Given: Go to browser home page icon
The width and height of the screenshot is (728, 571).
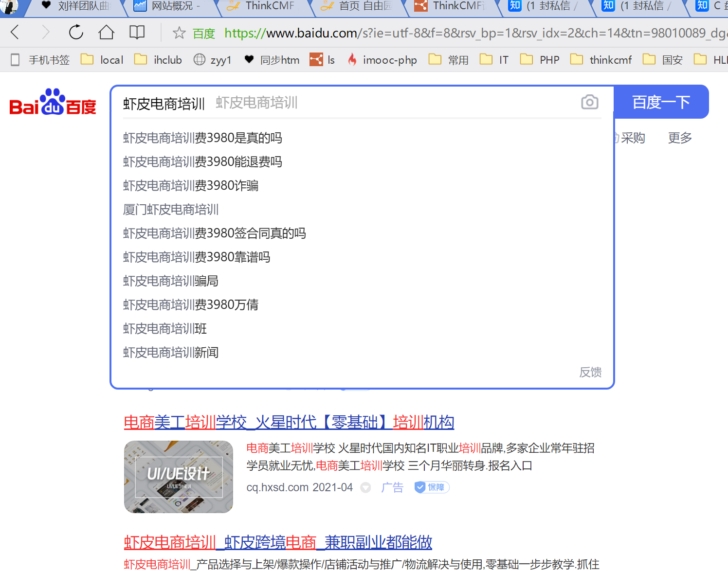Looking at the screenshot, I should (x=106, y=33).
